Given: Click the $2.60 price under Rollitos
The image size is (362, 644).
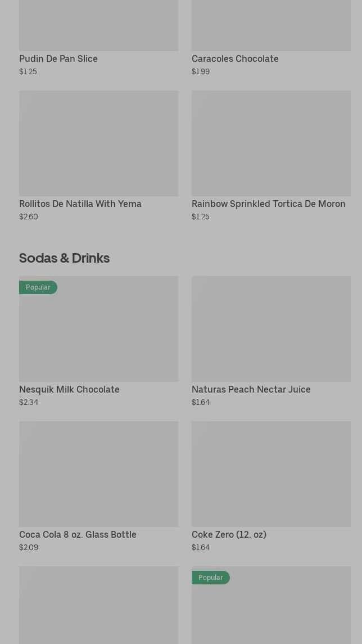Looking at the screenshot, I should [29, 217].
